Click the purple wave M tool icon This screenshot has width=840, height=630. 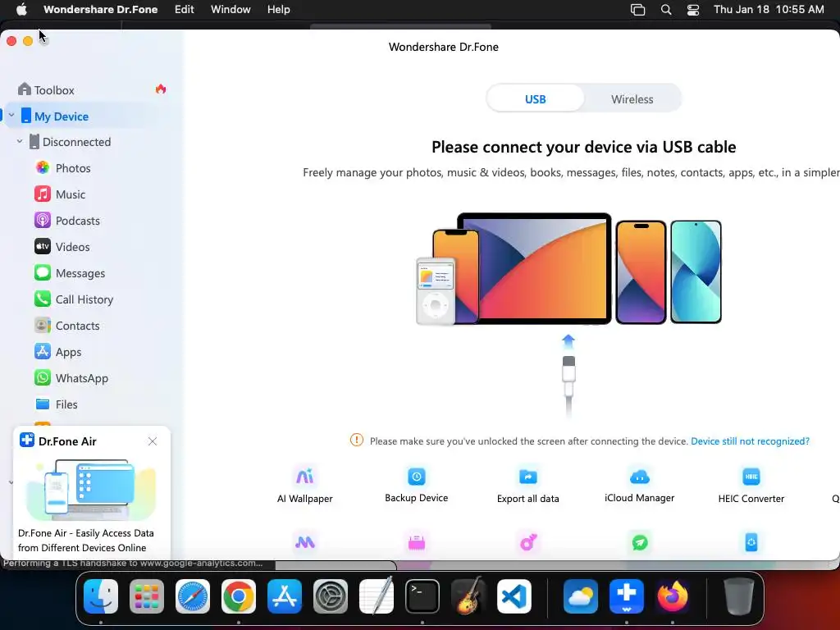305,542
